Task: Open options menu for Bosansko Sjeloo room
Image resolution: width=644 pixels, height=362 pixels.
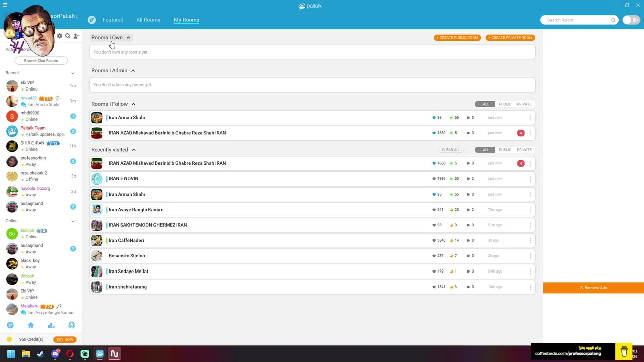Action: tap(530, 256)
